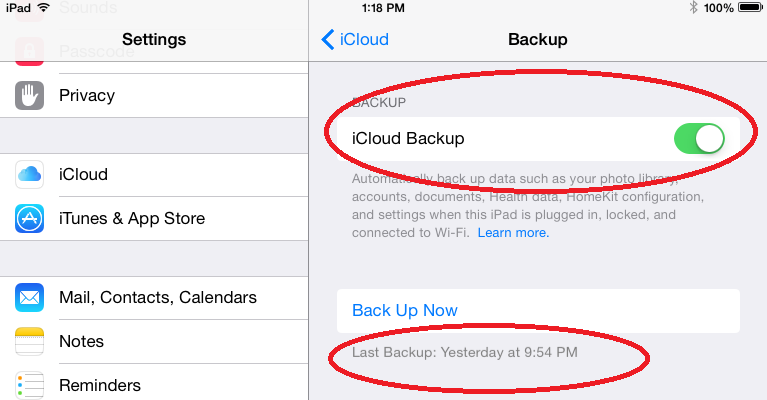767x400 pixels.
Task: Tap the Wi-Fi status icon
Action: (43, 8)
